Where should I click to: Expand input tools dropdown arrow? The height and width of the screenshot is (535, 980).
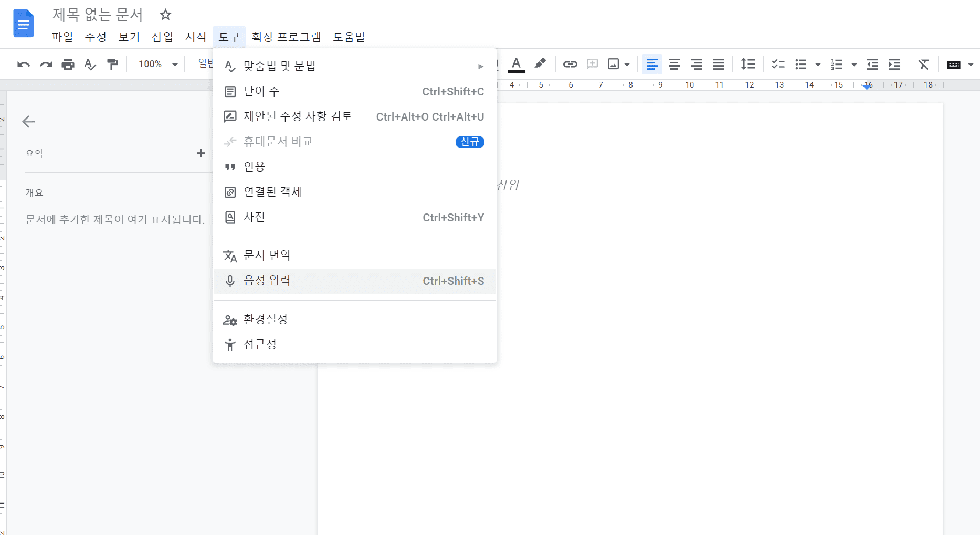point(971,65)
